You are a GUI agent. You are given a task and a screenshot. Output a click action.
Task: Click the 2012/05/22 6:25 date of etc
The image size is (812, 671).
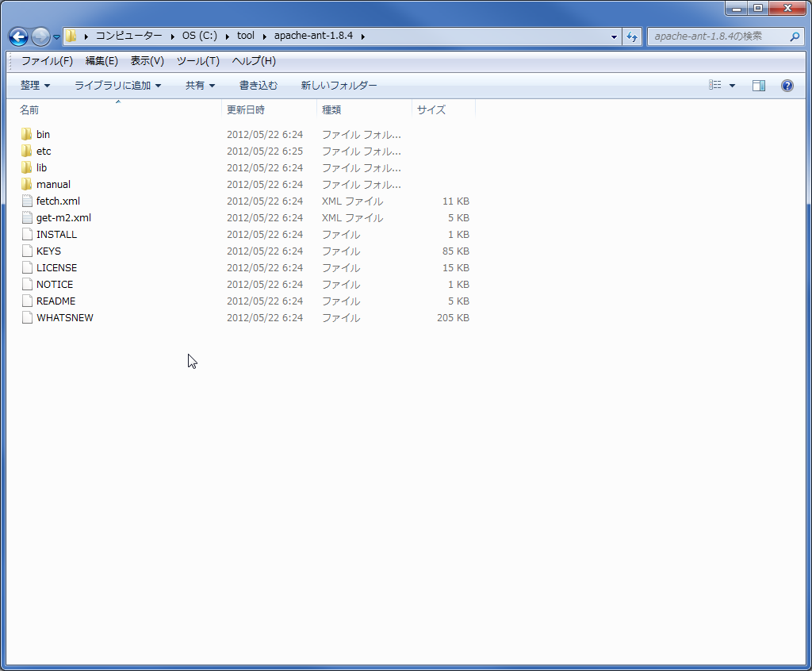[265, 151]
